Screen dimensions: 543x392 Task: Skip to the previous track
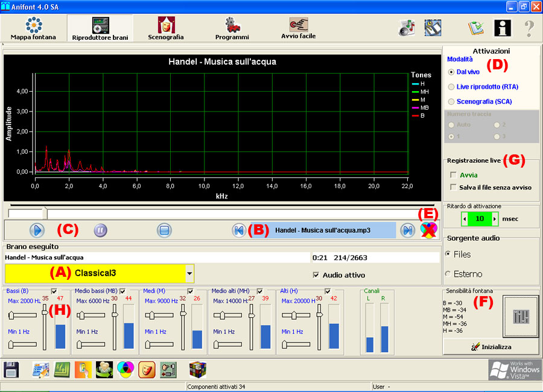238,230
